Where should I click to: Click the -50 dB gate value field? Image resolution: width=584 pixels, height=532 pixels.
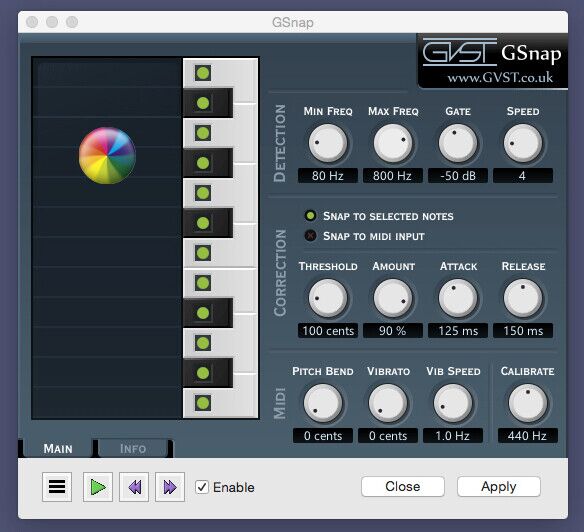(x=458, y=175)
